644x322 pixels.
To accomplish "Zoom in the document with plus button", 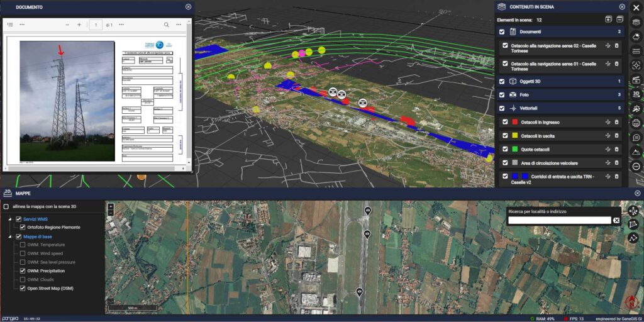I will coord(79,25).
